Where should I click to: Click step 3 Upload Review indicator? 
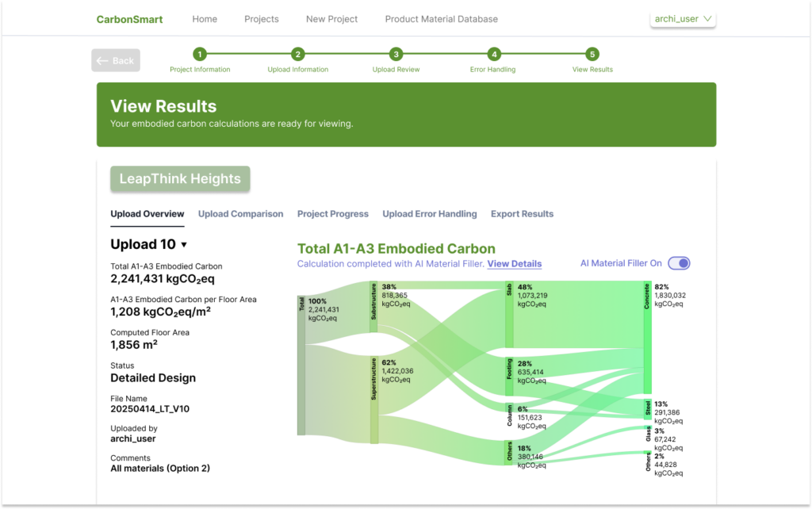click(395, 55)
